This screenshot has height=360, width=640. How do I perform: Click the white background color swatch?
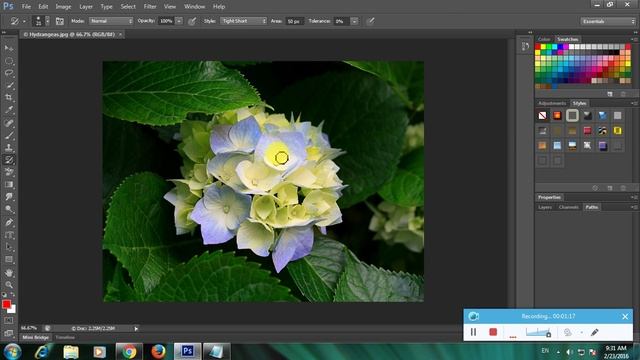(13, 310)
